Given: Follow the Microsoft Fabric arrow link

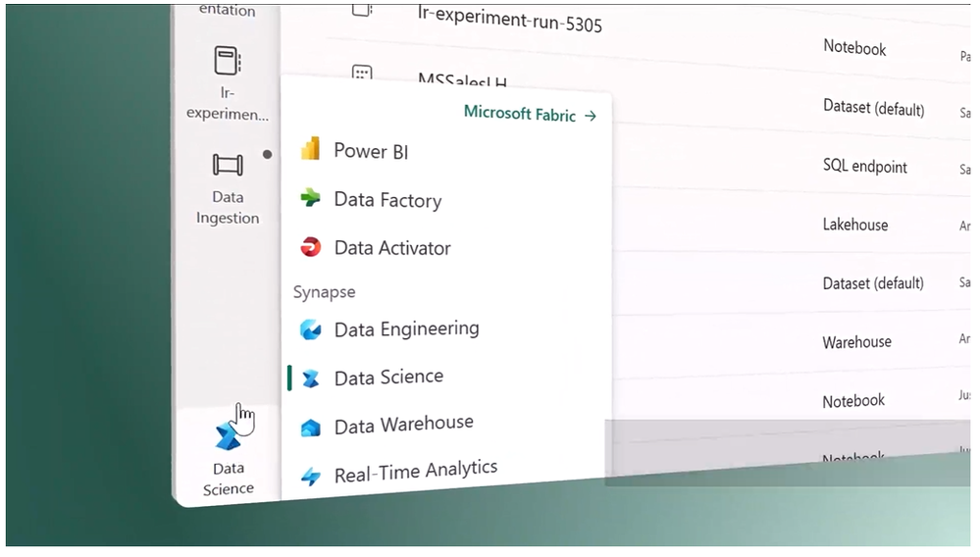Looking at the screenshot, I should tap(530, 115).
